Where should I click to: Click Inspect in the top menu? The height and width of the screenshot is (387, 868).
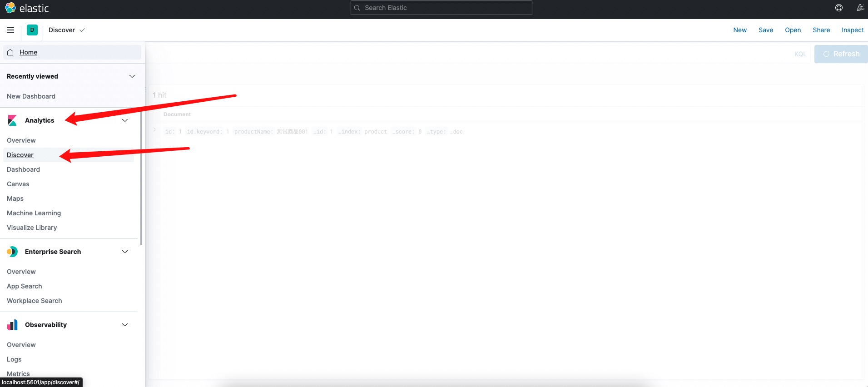(x=853, y=30)
